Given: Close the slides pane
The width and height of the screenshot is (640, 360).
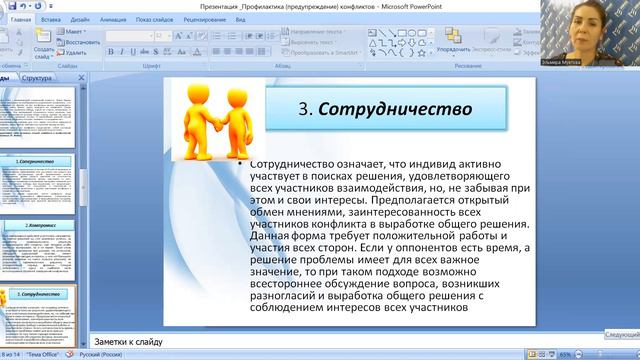Looking at the screenshot, I should (81, 78).
